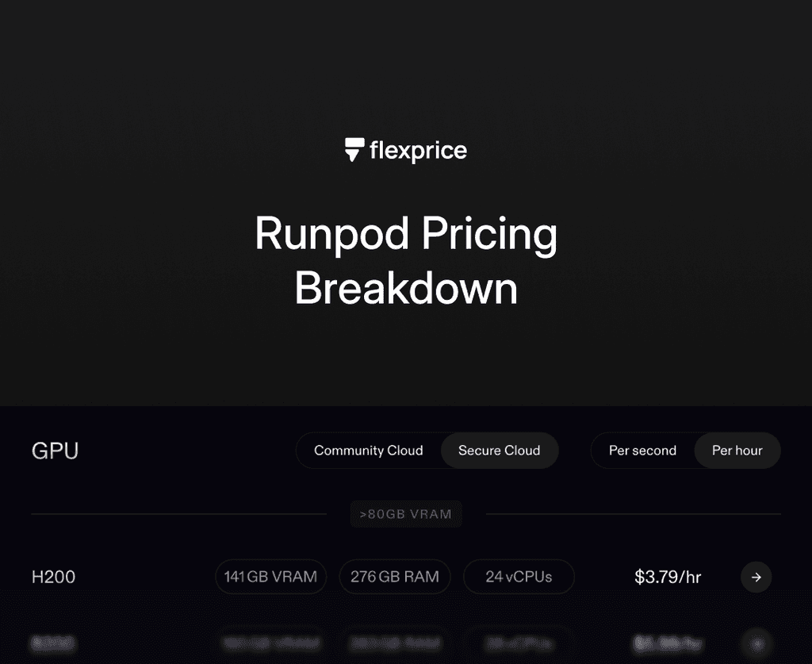Click the flexprice funnel logo icon
Viewport: 812px width, 664px height.
tap(354, 150)
